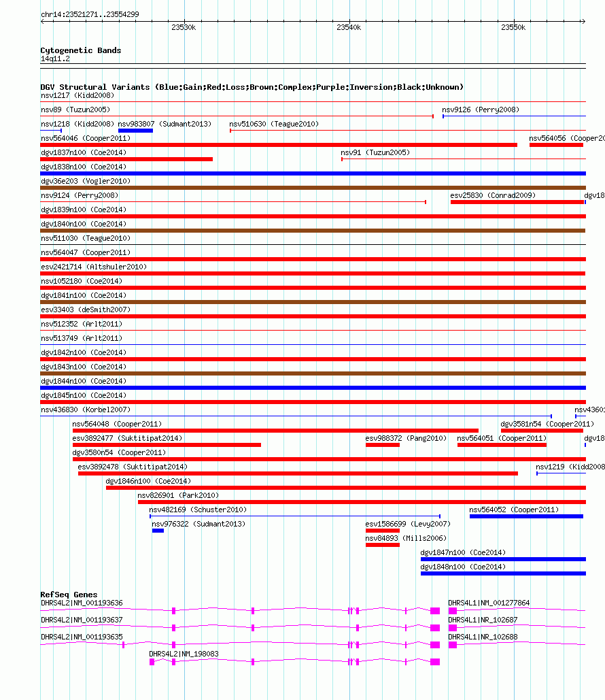Click the chr14:23521271..23554299 coordinate label
This screenshot has width=605, height=700.
(x=90, y=14)
